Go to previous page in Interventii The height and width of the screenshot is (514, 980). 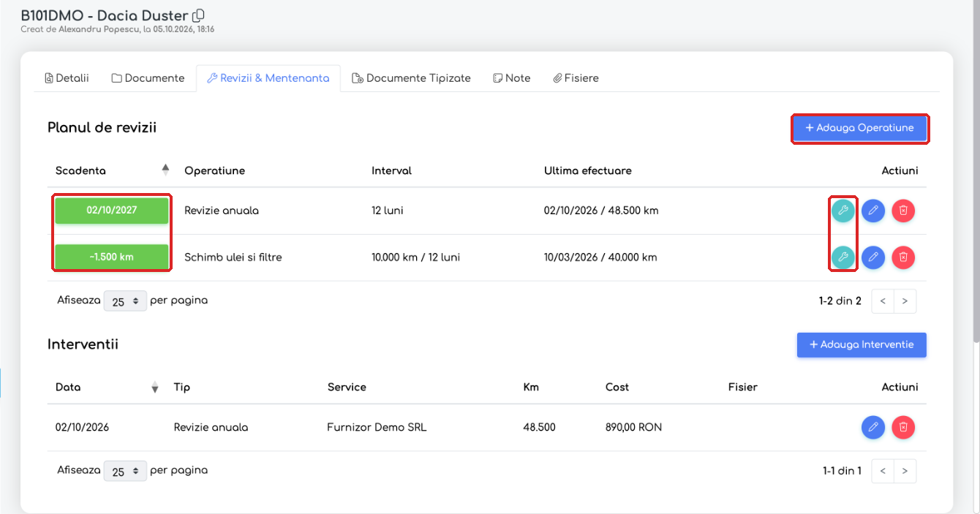coord(883,471)
